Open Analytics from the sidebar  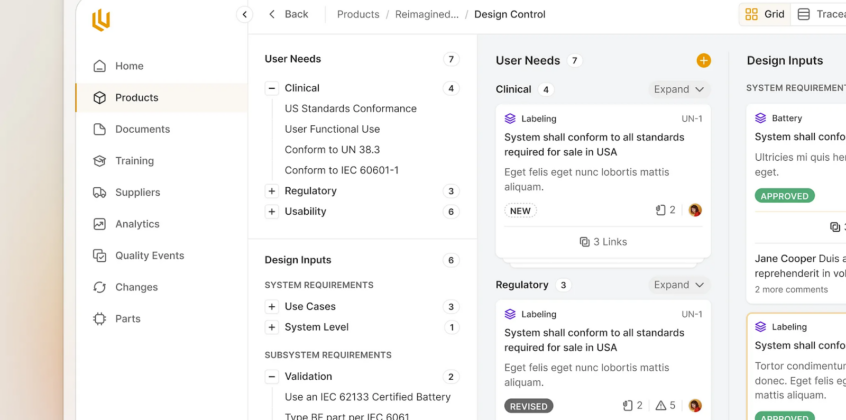pyautogui.click(x=137, y=224)
